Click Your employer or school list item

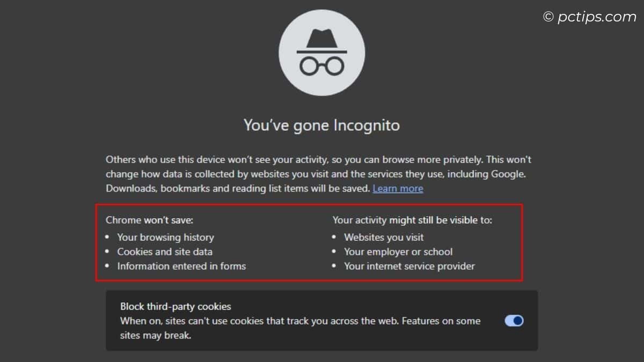[399, 252]
